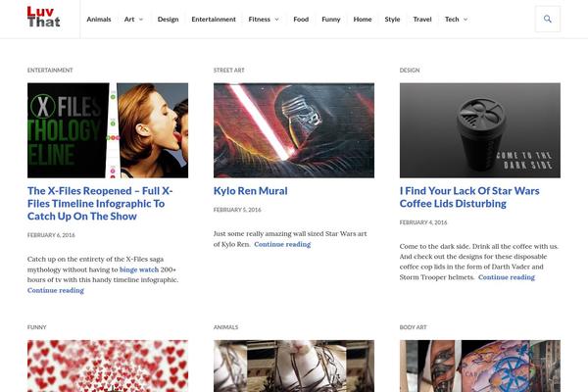Image resolution: width=588 pixels, height=392 pixels.
Task: Navigate to the Food category
Action: 301,20
